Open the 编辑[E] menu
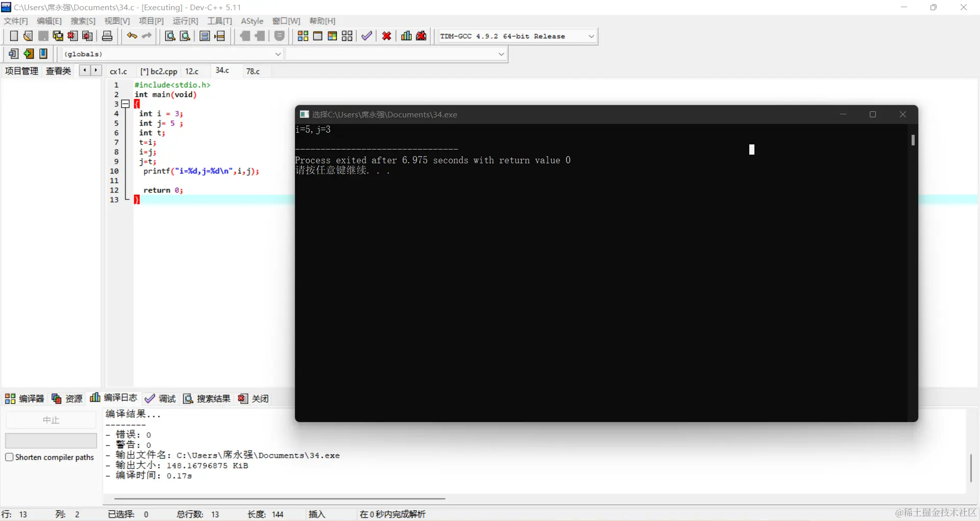980x521 pixels. 49,21
